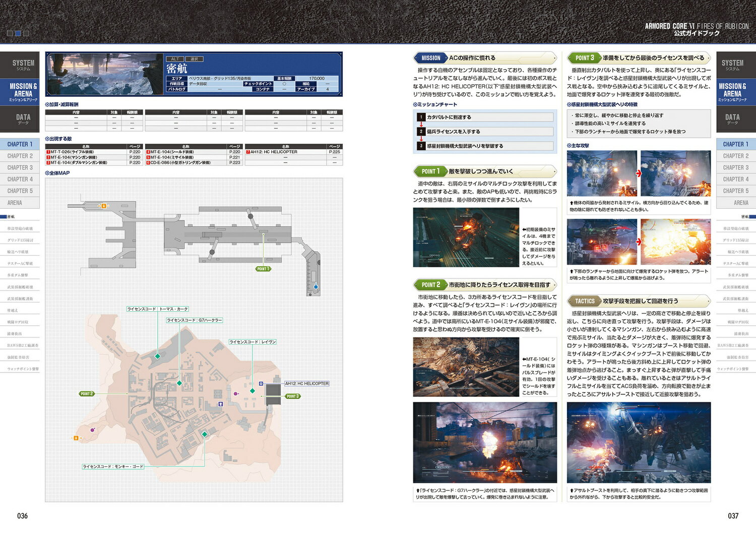Click the blue page indicator square
Screen dimensions: 756x535
(x=18, y=33)
